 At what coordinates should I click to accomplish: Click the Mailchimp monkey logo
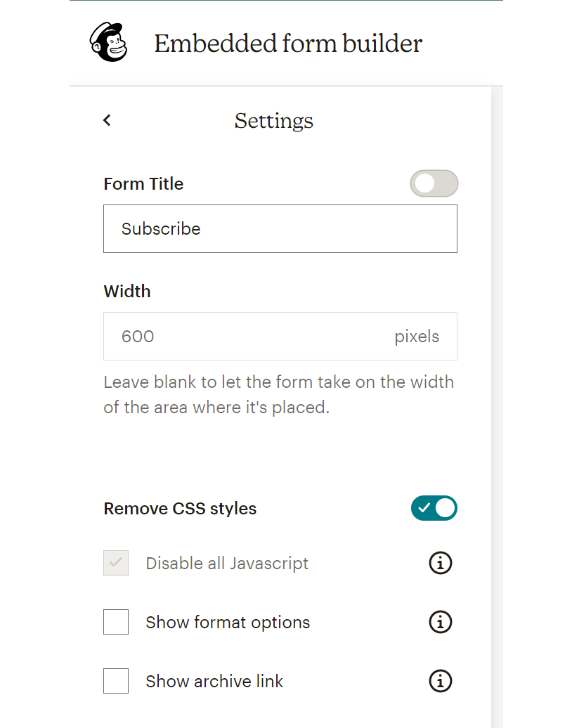(109, 43)
